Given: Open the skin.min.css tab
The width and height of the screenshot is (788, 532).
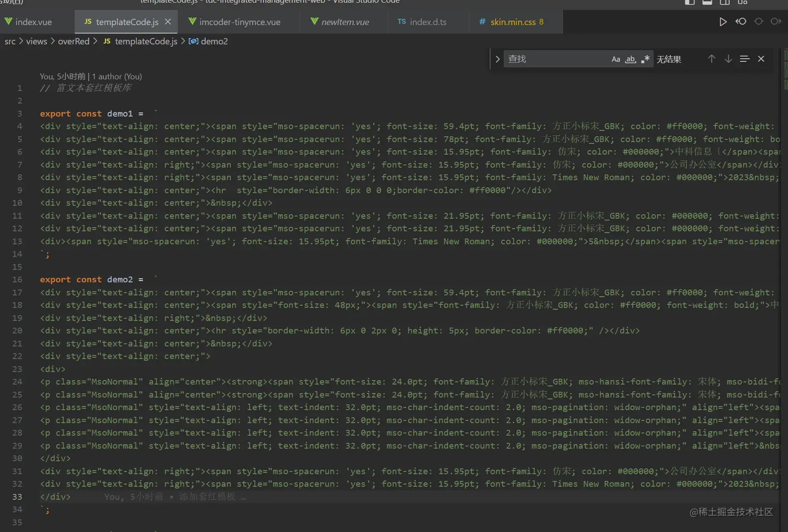Looking at the screenshot, I should point(513,22).
